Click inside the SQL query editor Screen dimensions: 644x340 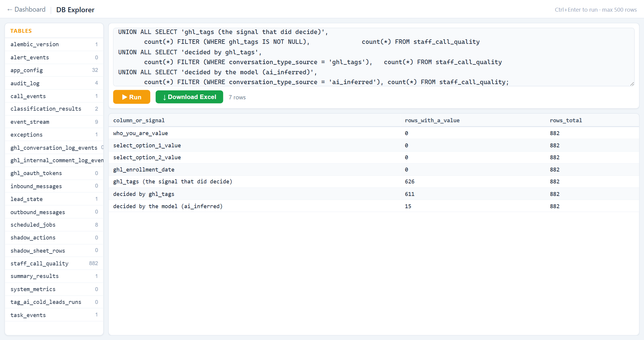coord(374,57)
